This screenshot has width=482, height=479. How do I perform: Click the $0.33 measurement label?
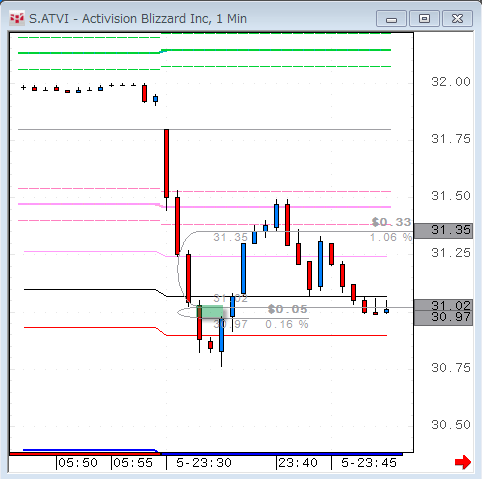tap(391, 222)
